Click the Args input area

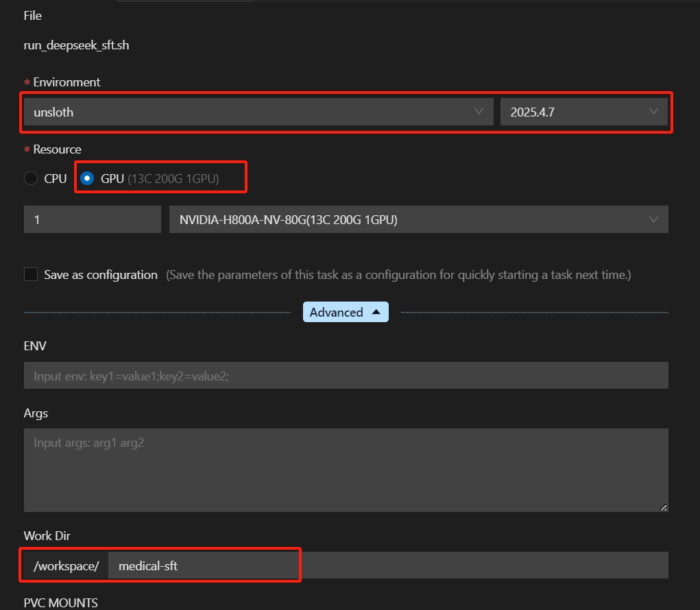pyautogui.click(x=346, y=469)
